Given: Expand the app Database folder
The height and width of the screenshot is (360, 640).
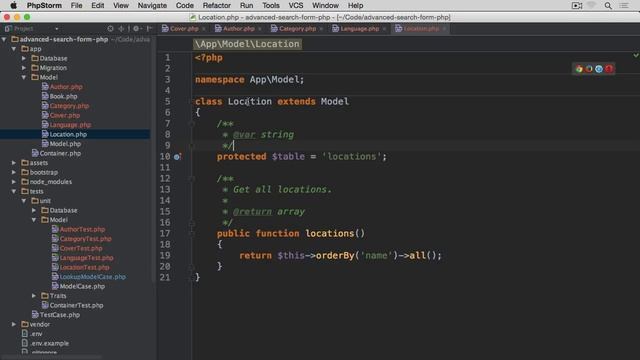Looking at the screenshot, I should 24,58.
